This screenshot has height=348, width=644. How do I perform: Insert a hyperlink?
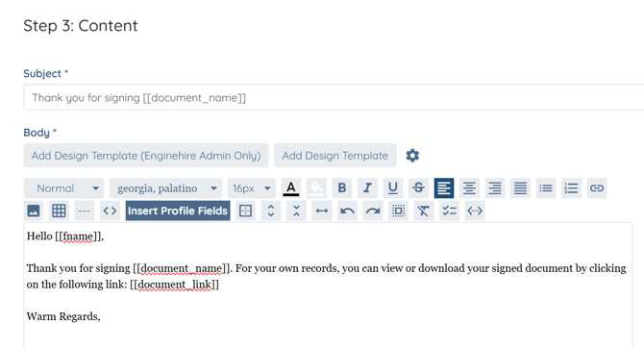[596, 188]
